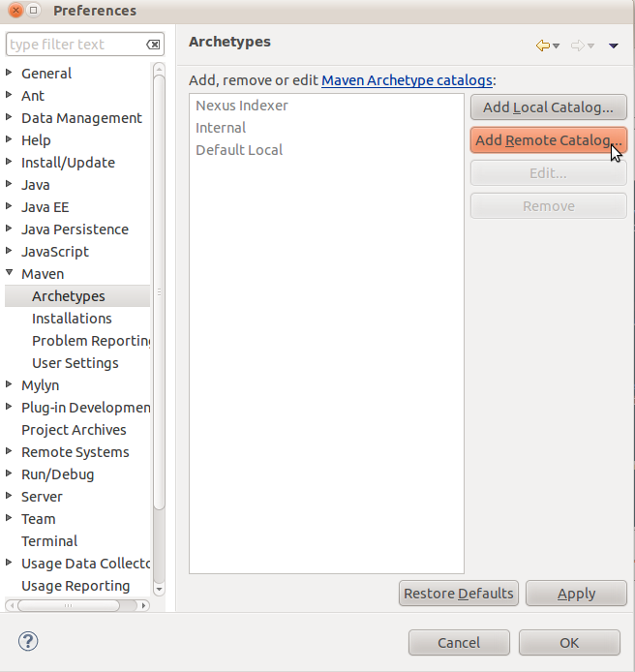Select Default Local catalog entry
The width and height of the screenshot is (635, 672).
tap(239, 150)
